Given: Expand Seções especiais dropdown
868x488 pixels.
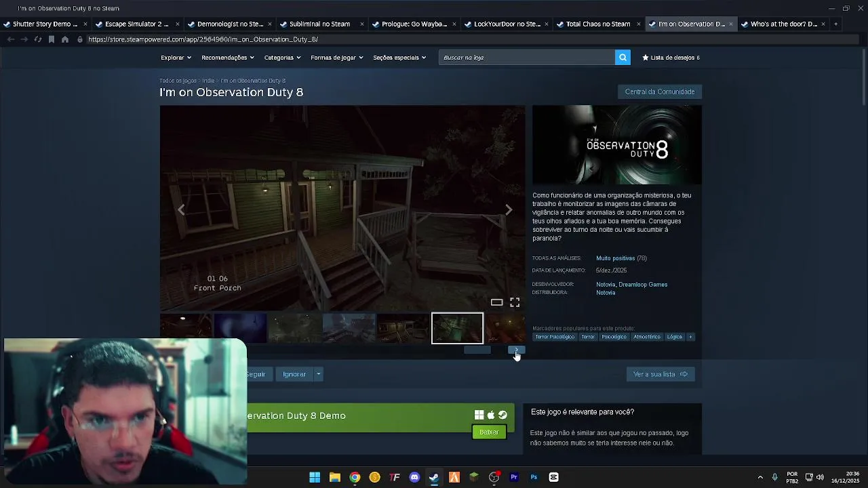Looking at the screenshot, I should (x=399, y=58).
